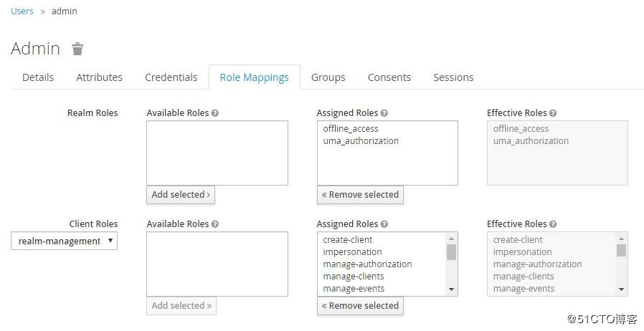This screenshot has height=331, width=644.
Task: Click help icon beside Realm Effective Roles
Action: 553,113
